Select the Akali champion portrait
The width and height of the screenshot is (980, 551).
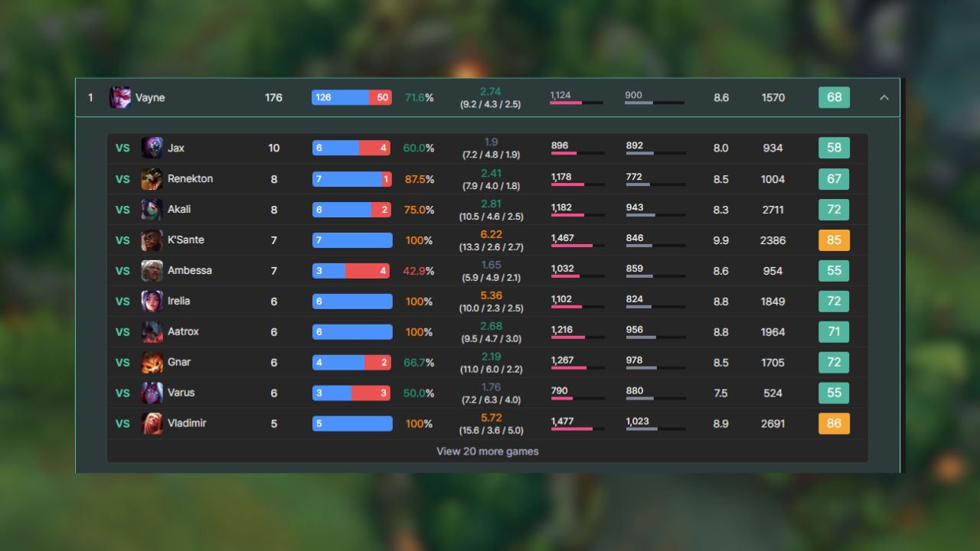(150, 209)
